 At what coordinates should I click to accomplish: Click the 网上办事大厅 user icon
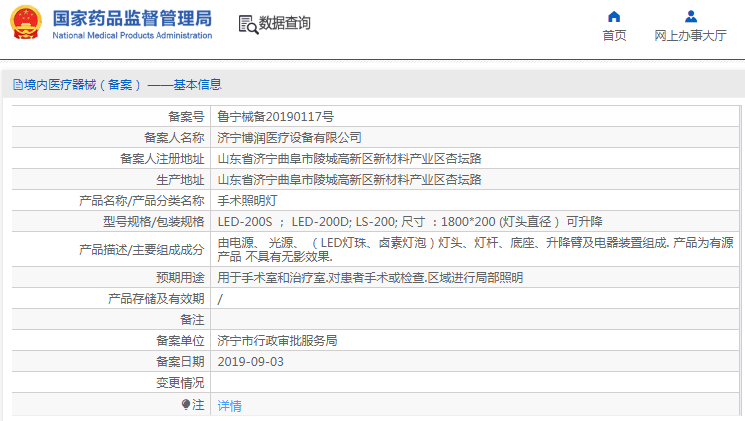(690, 16)
